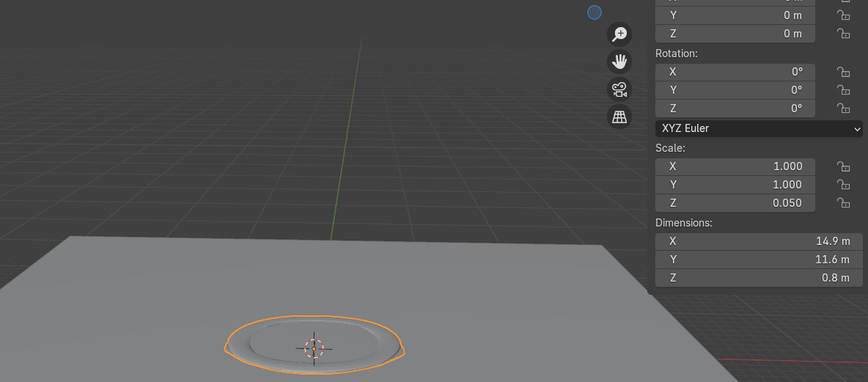This screenshot has height=382, width=868.
Task: Click the Dimensions Y field showing 11.6 m
Action: point(759,260)
